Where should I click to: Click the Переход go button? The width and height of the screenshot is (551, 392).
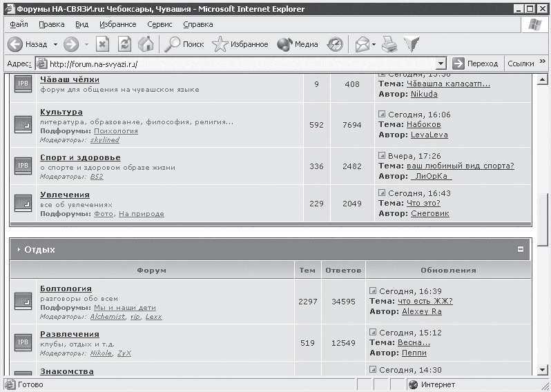pyautogui.click(x=475, y=63)
